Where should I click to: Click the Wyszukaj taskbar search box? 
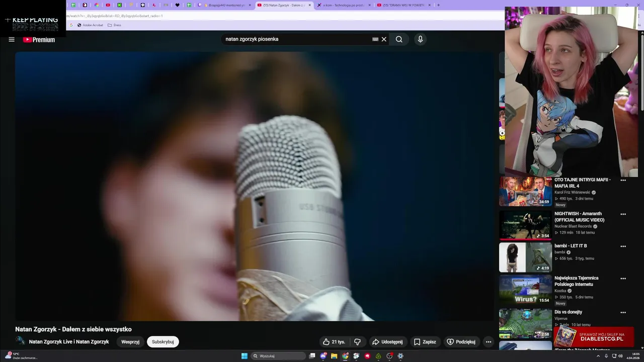click(278, 356)
